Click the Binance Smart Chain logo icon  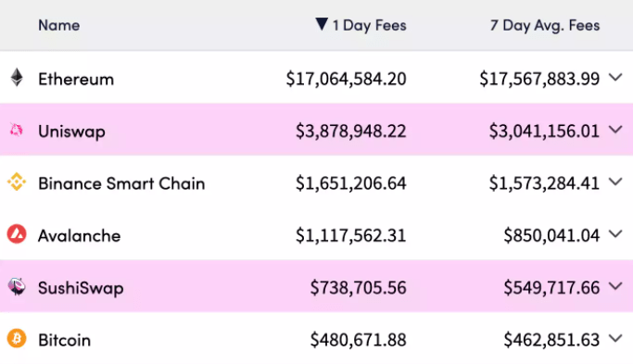coord(17,182)
